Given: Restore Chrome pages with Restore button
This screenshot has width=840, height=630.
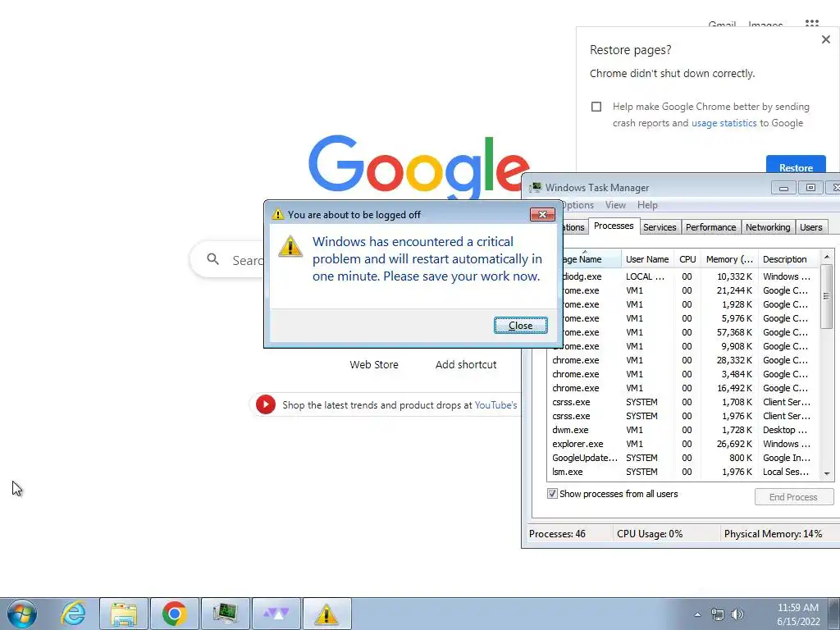Looking at the screenshot, I should pyautogui.click(x=796, y=165).
